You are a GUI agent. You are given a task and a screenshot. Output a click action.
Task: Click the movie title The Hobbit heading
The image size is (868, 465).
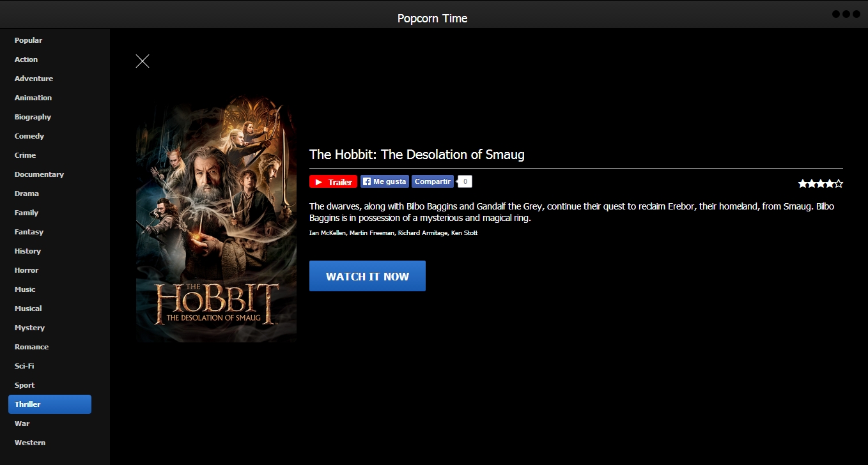pos(417,155)
